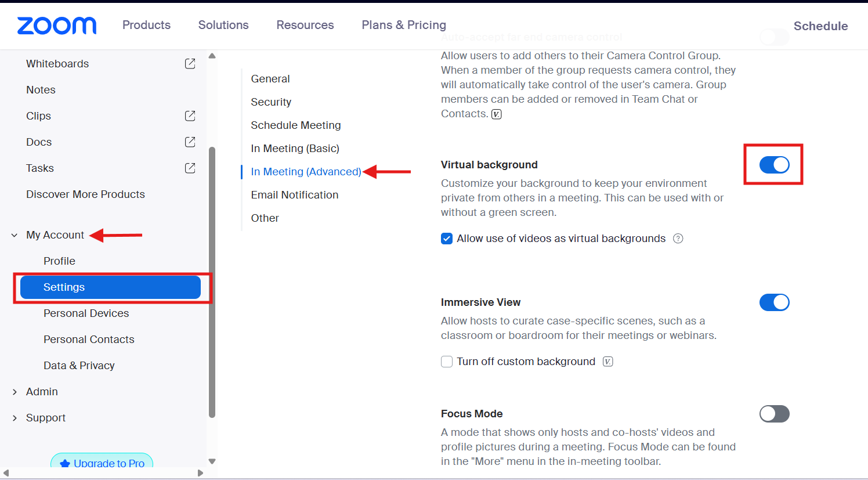Open the Profile page
The height and width of the screenshot is (480, 868).
(x=59, y=261)
